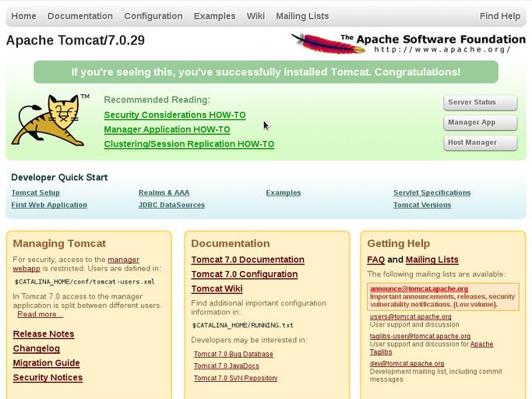This screenshot has height=399, width=532.
Task: Open the Realms & AAA link
Action: 164,192
